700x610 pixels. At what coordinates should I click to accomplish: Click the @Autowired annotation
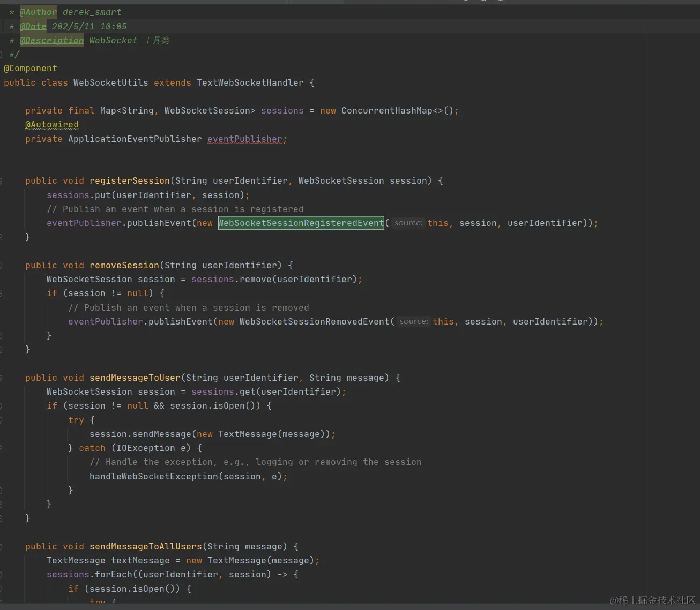coord(52,125)
